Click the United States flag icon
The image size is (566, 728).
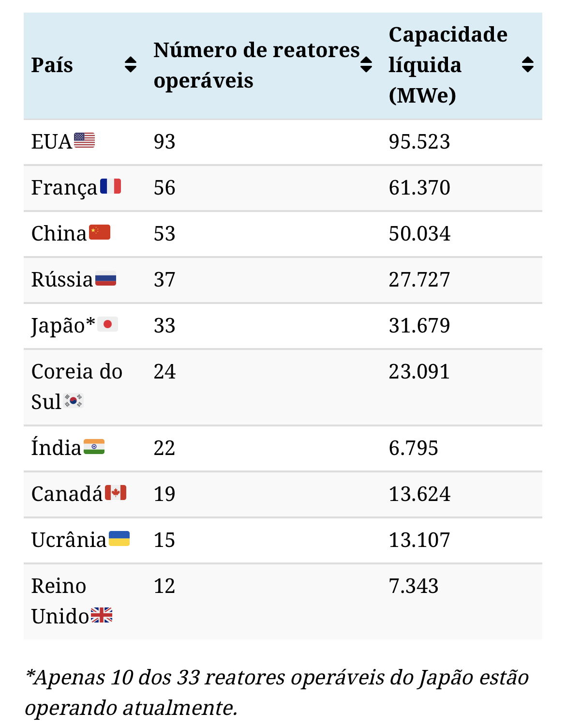point(84,140)
